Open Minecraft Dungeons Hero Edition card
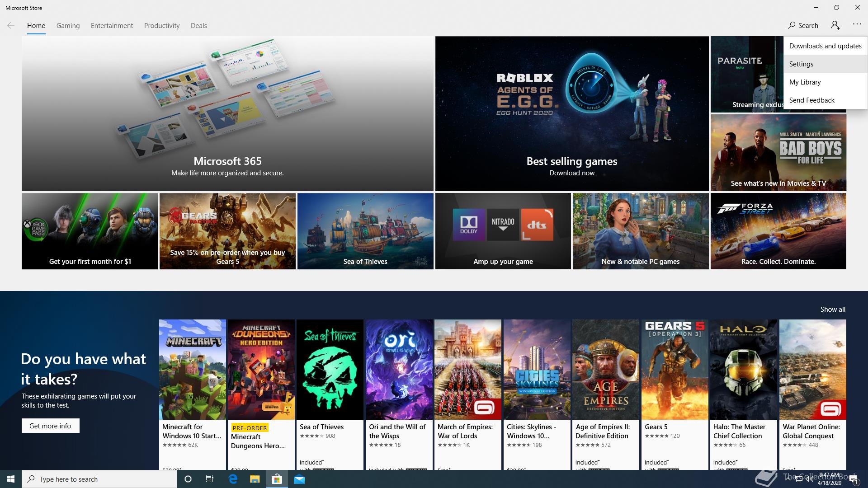This screenshot has width=868, height=488. coord(261,394)
